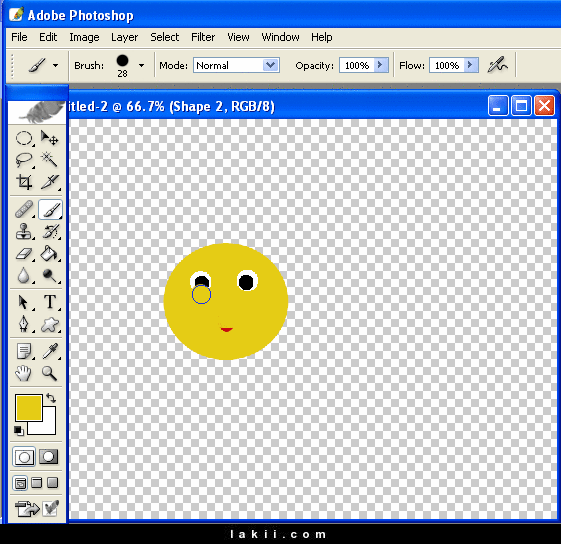Choose the Eyedropper tool
The height and width of the screenshot is (544, 561).
pos(49,351)
